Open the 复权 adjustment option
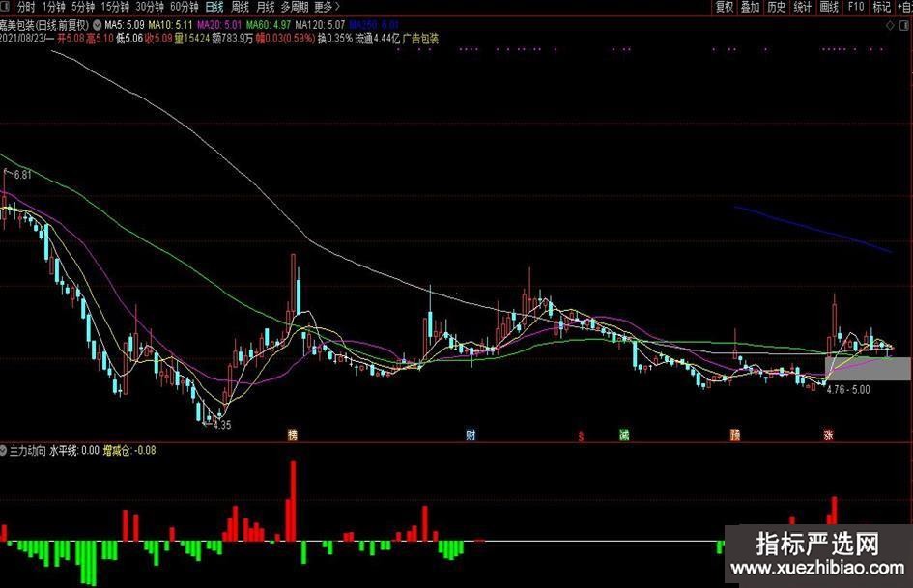The width and height of the screenshot is (913, 588). tap(725, 7)
